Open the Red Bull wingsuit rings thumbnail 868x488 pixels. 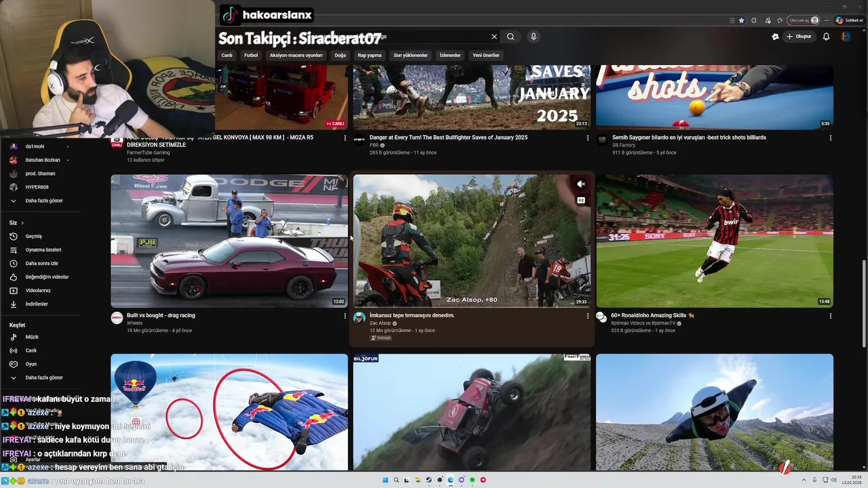click(x=229, y=412)
